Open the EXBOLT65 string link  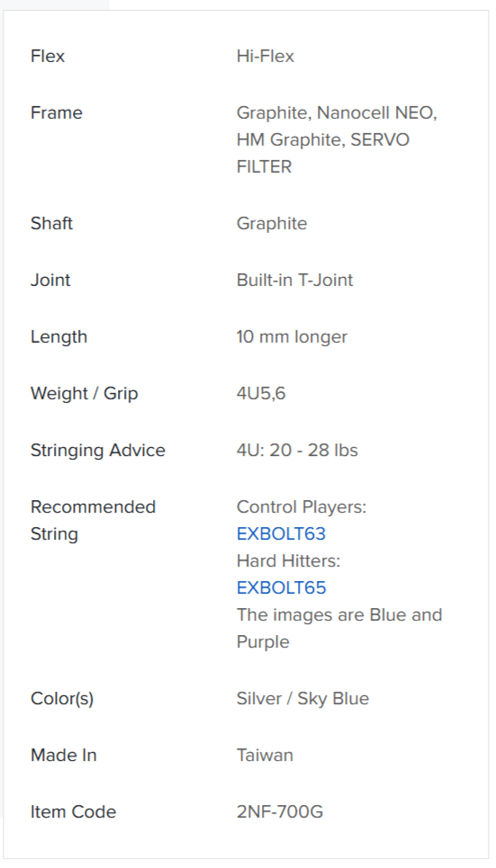click(281, 587)
